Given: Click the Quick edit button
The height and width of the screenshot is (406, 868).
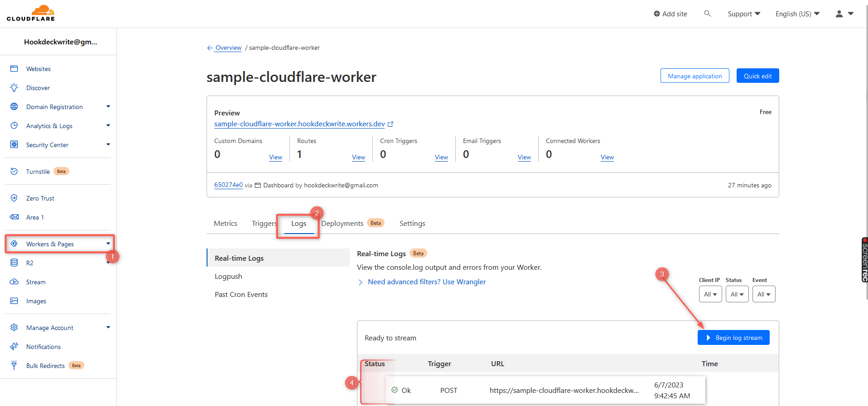Looking at the screenshot, I should 758,76.
